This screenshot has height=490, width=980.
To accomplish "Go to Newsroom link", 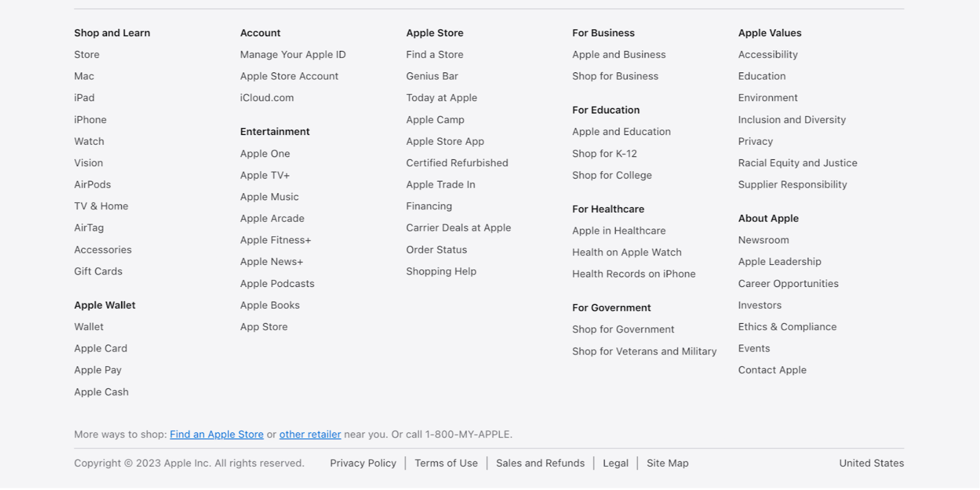I will coord(763,240).
